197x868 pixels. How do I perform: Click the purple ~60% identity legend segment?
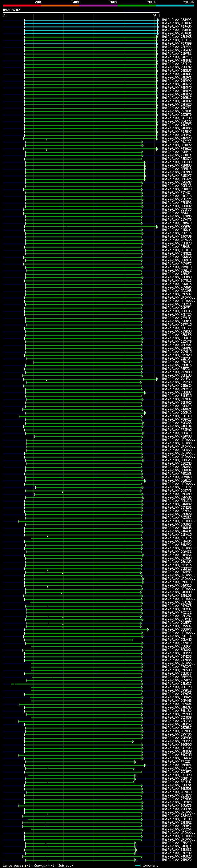click(x=98, y=6)
